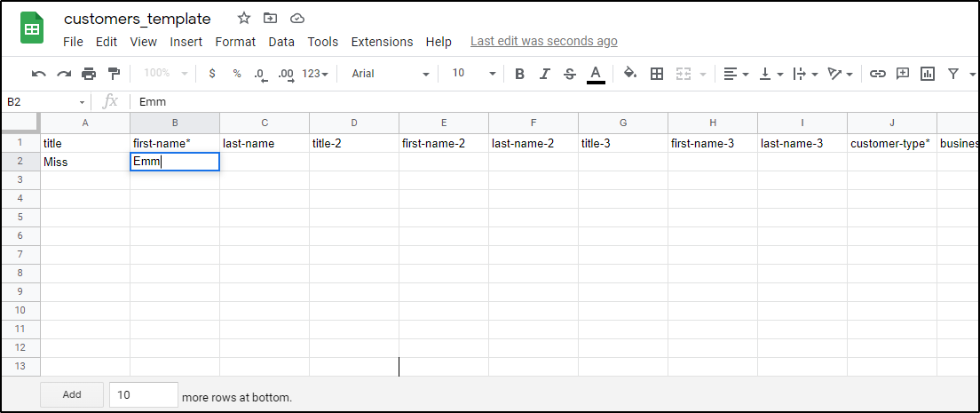980x413 pixels.
Task: Open the Extensions menu
Action: [x=382, y=41]
